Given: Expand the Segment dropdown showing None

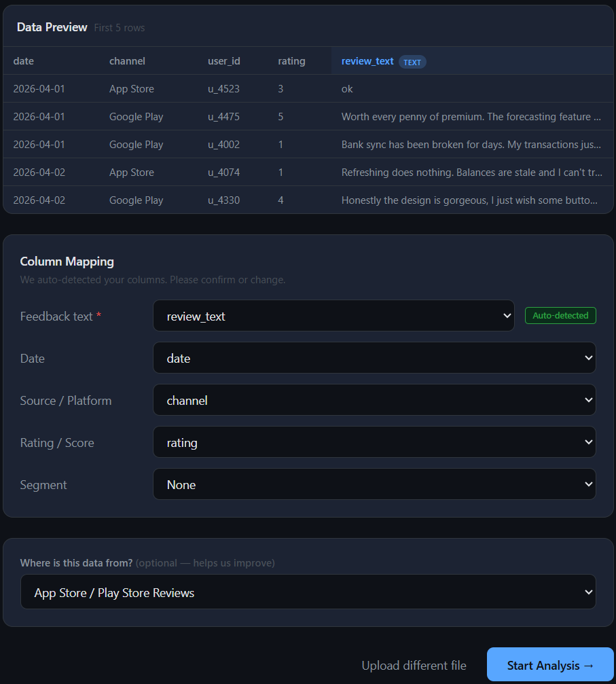Looking at the screenshot, I should coord(374,484).
